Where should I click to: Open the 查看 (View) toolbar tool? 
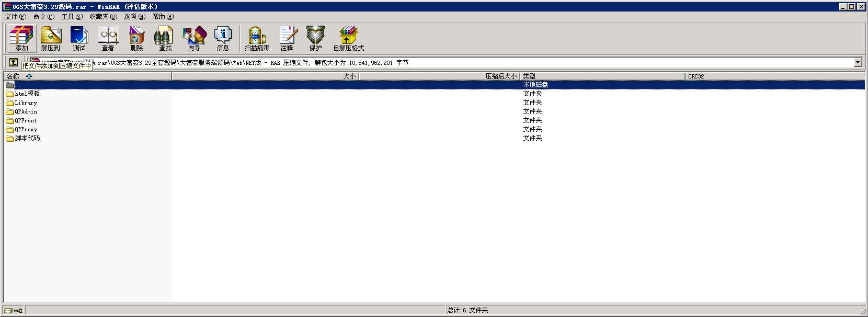[108, 38]
